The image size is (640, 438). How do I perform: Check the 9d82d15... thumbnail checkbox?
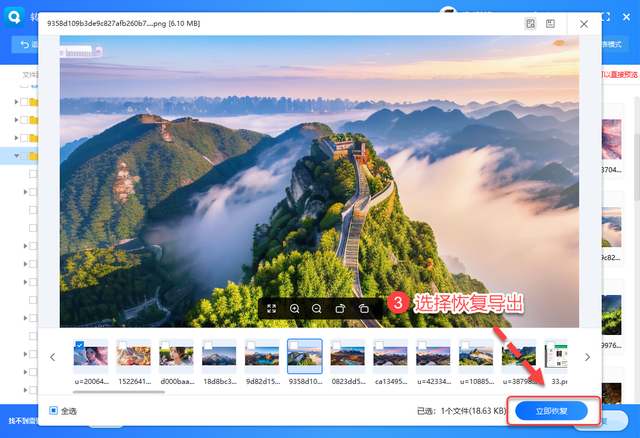pyautogui.click(x=251, y=345)
